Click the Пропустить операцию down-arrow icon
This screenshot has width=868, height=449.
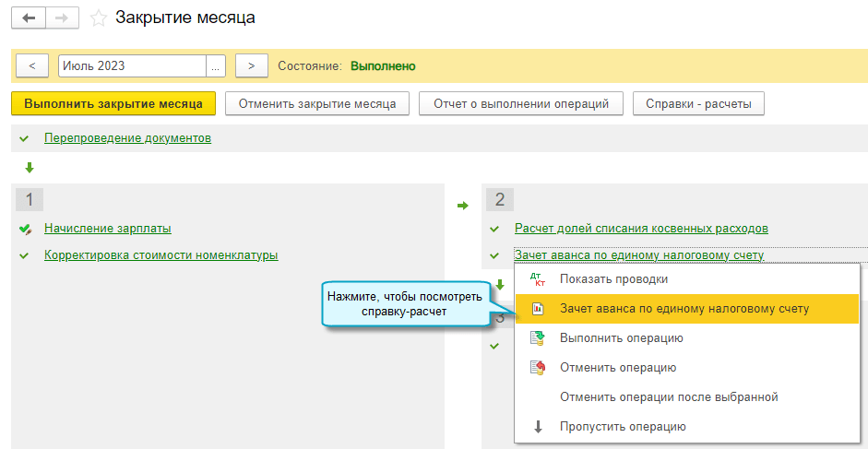pos(538,427)
